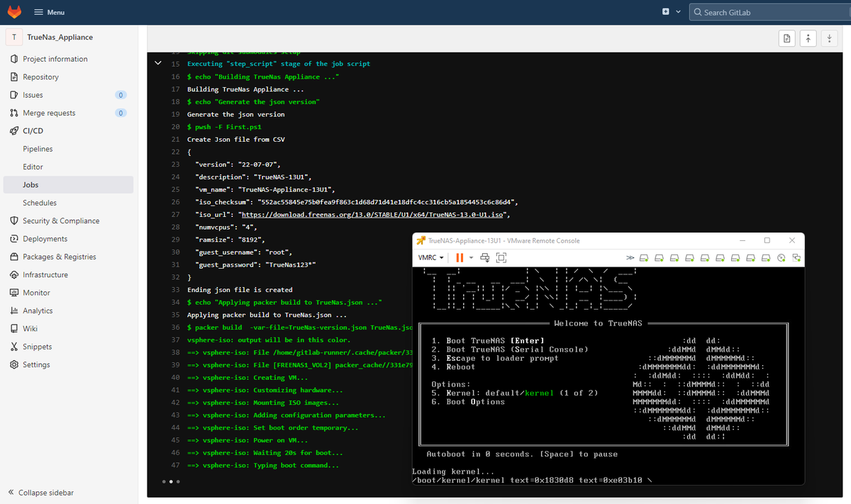
Task: Focus the Search GitLab field
Action: pos(769,12)
